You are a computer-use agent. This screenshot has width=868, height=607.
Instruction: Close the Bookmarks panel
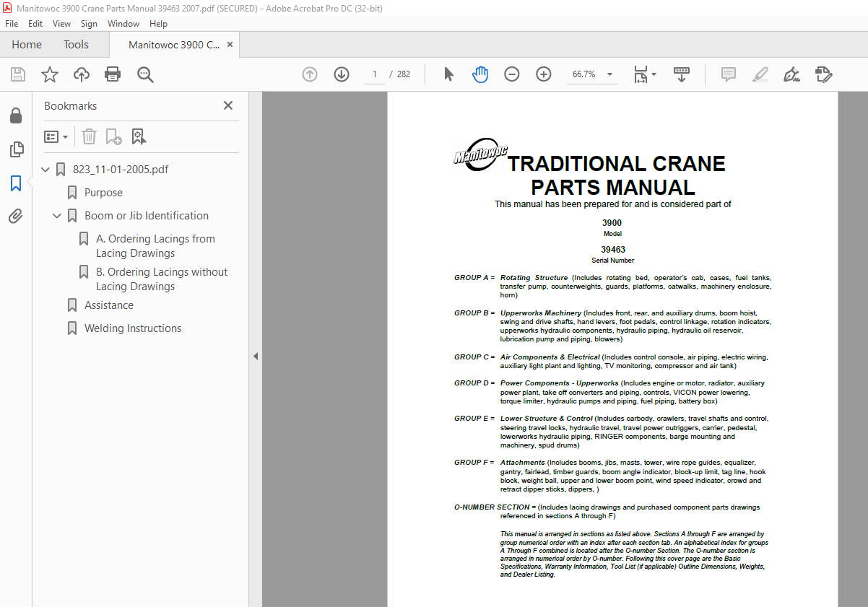(x=228, y=105)
